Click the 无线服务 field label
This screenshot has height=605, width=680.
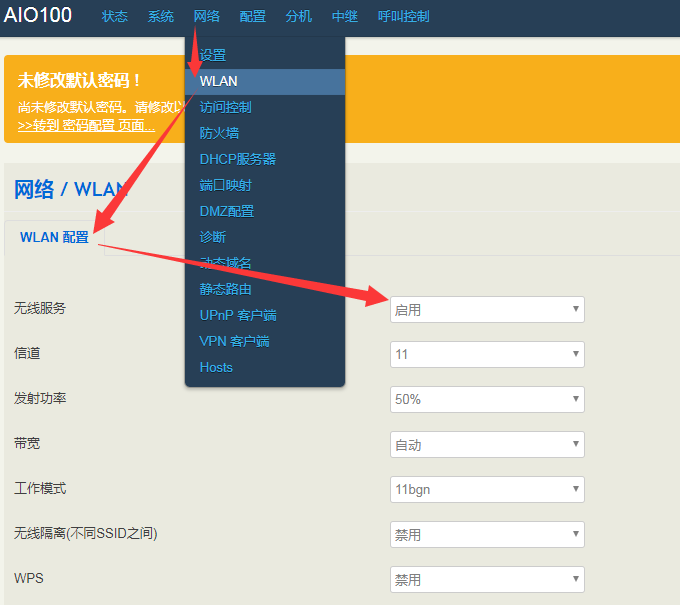(40, 308)
